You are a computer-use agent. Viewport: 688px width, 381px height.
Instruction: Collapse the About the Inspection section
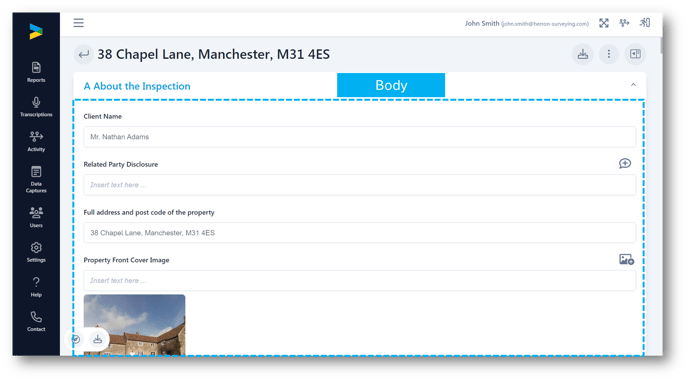(633, 85)
